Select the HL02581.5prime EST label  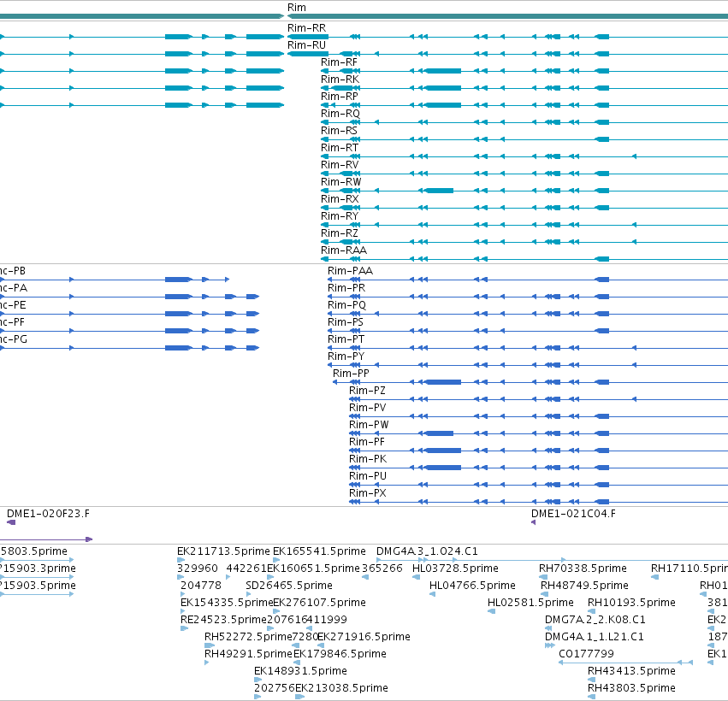(x=530, y=603)
